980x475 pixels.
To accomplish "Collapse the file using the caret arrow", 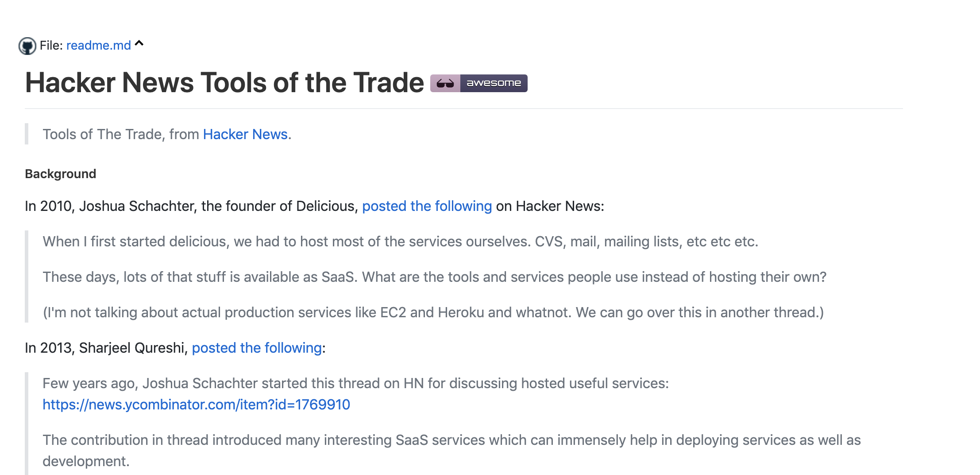I will point(139,43).
